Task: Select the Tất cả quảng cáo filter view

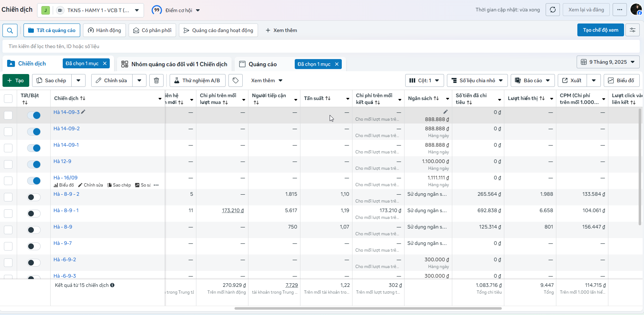Action: (x=52, y=30)
